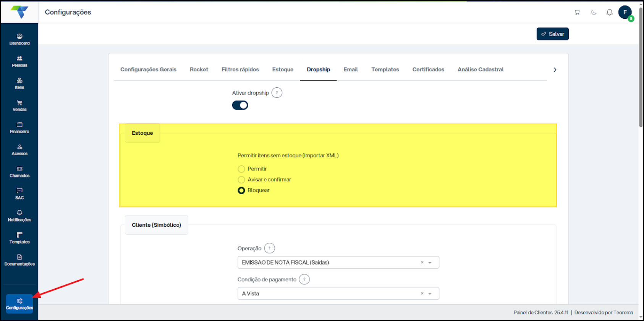Select the Permitir radio option
Image resolution: width=644 pixels, height=321 pixels.
pyautogui.click(x=241, y=169)
